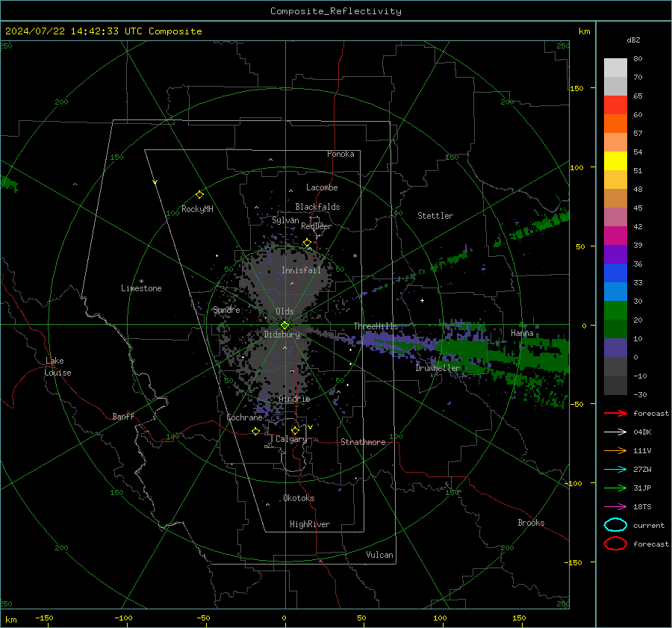The height and width of the screenshot is (628, 672).
Task: Select the magenta swatch in dBZ scale
Action: coord(615,235)
